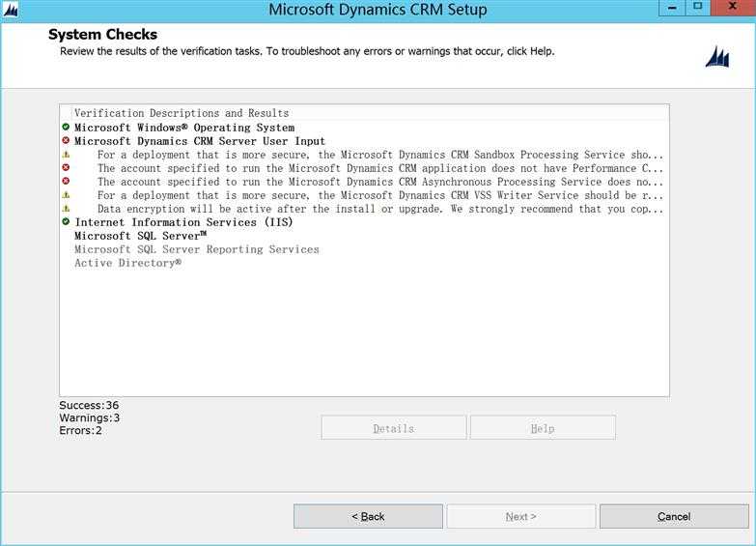This screenshot has width=756, height=546.
Task: Click the Help button
Action: [x=543, y=428]
